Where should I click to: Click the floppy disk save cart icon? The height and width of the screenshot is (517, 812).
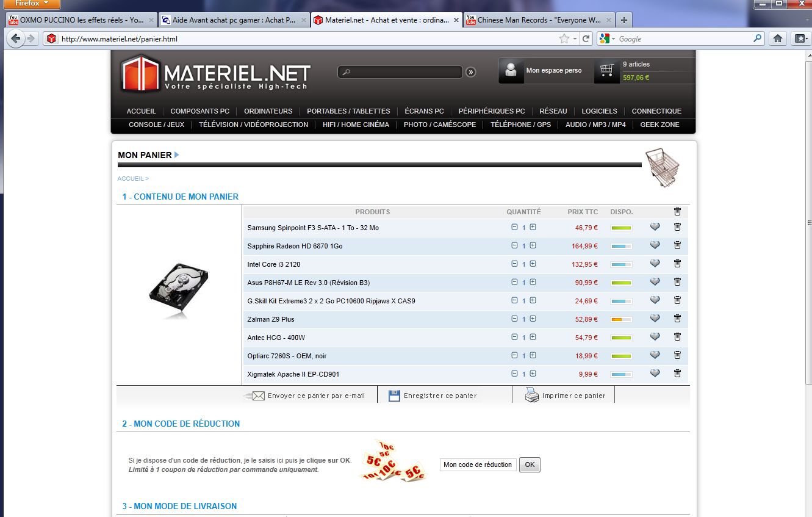[394, 396]
